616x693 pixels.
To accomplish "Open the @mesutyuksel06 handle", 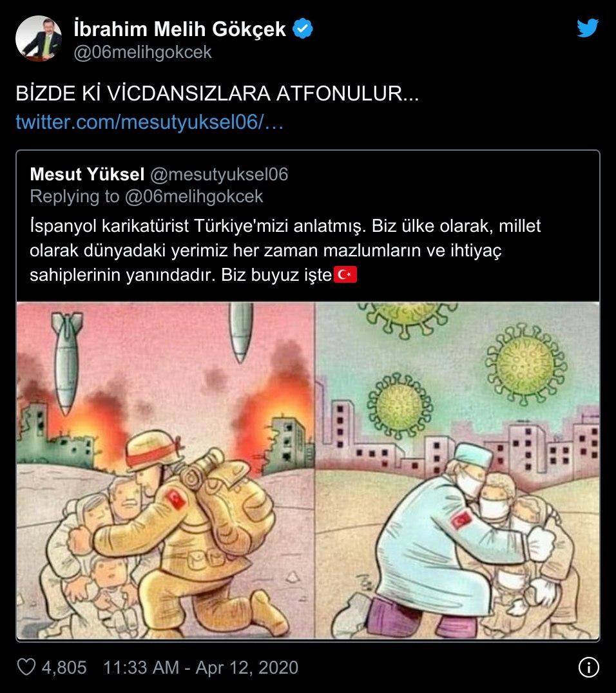I will (x=219, y=175).
